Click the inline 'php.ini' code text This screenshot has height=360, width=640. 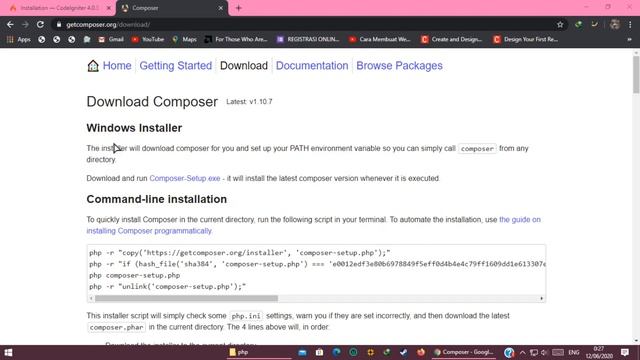[246, 316]
